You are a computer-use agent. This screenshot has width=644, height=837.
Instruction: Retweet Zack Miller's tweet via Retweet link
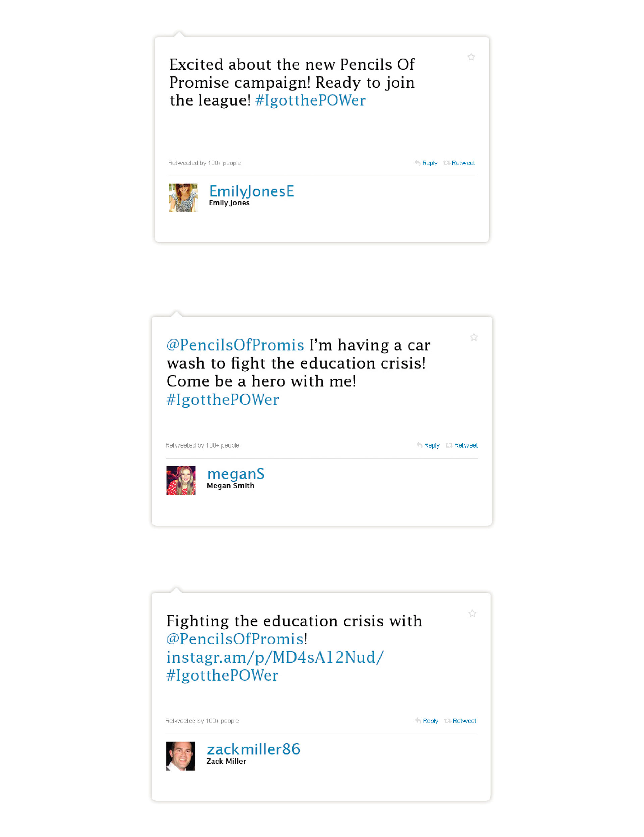pos(464,721)
